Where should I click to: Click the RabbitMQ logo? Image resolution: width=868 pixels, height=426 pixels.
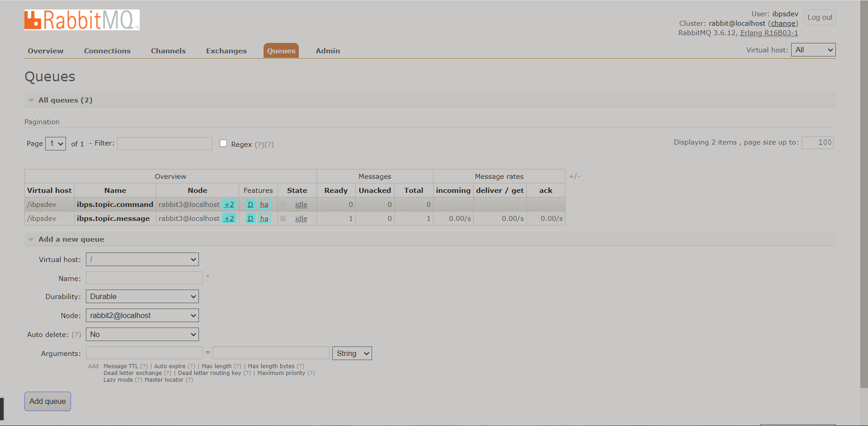pos(82,20)
